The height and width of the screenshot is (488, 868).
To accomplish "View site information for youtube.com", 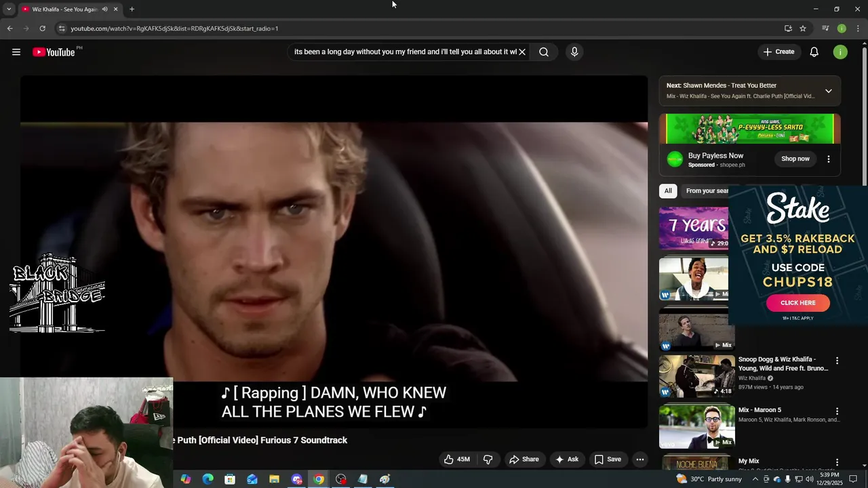I will point(62,28).
